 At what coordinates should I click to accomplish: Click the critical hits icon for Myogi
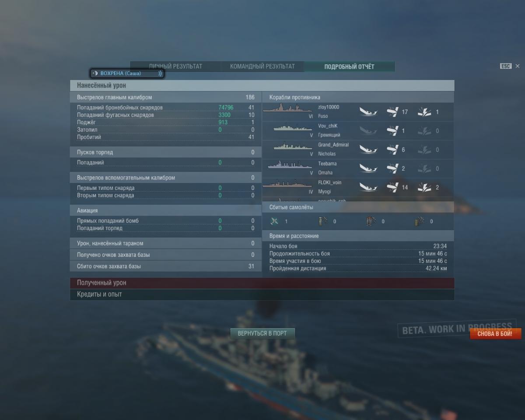(424, 187)
